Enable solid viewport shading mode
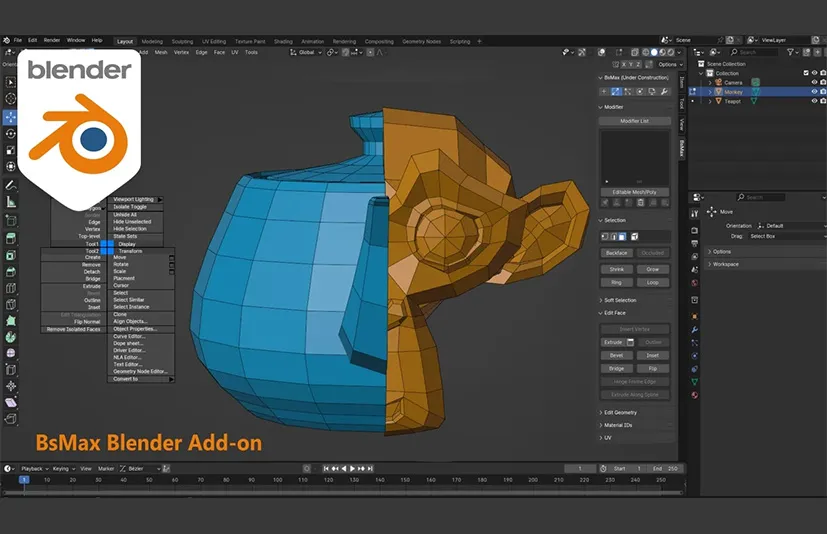Screen dimensions: 827x534 coord(654,52)
